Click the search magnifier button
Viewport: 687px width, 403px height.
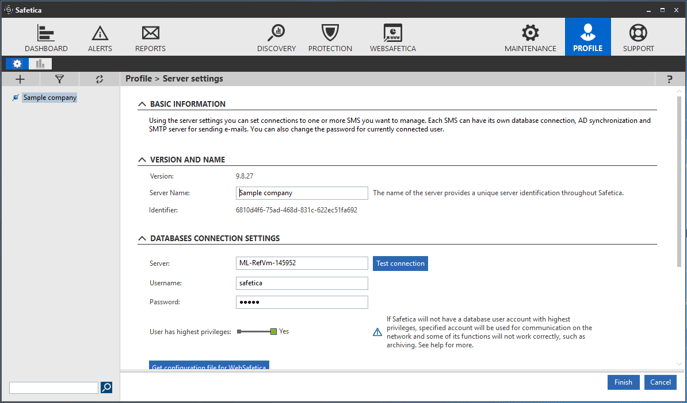point(106,387)
